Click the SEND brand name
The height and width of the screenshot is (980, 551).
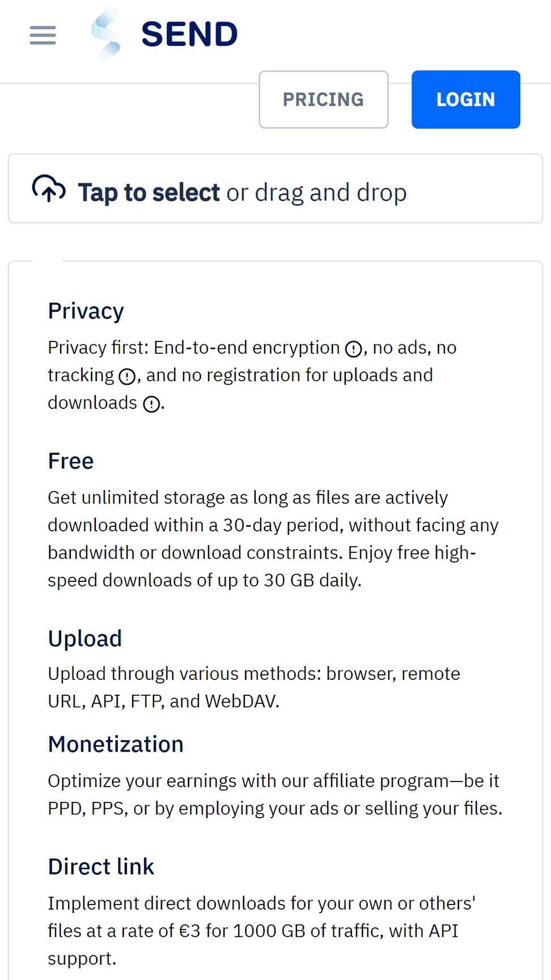pyautogui.click(x=189, y=34)
